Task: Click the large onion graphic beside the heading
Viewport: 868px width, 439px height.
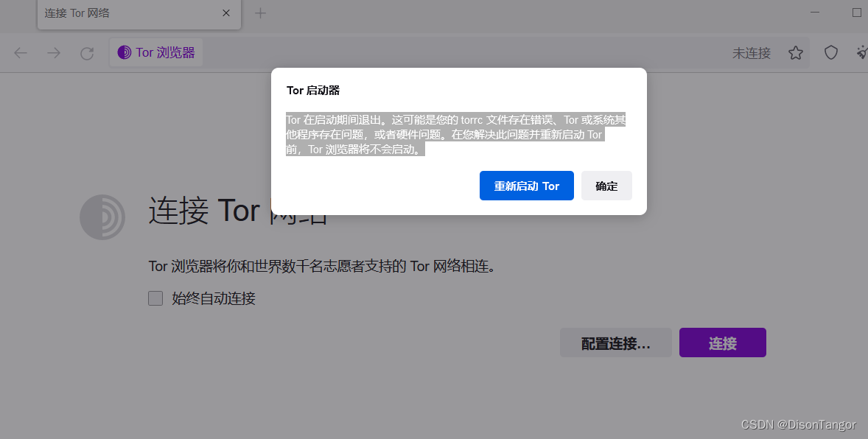Action: (102, 217)
